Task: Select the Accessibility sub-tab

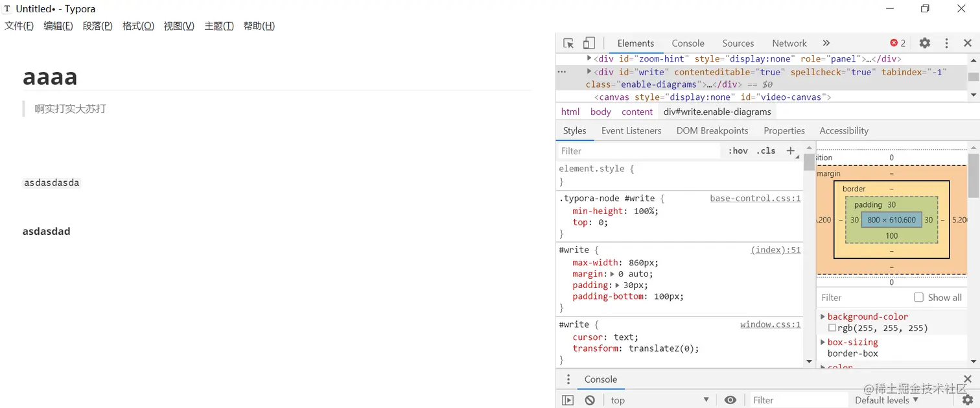Action: [x=844, y=130]
